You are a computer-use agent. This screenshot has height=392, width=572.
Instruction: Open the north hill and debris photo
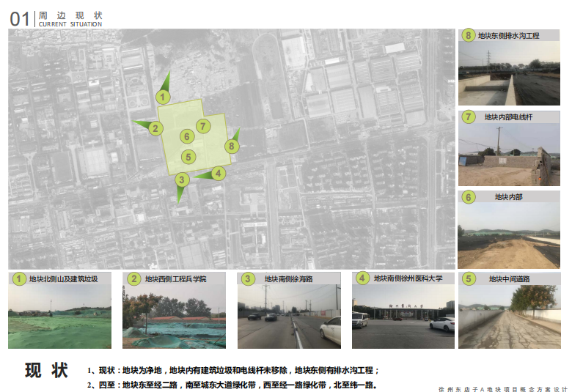click(x=59, y=317)
